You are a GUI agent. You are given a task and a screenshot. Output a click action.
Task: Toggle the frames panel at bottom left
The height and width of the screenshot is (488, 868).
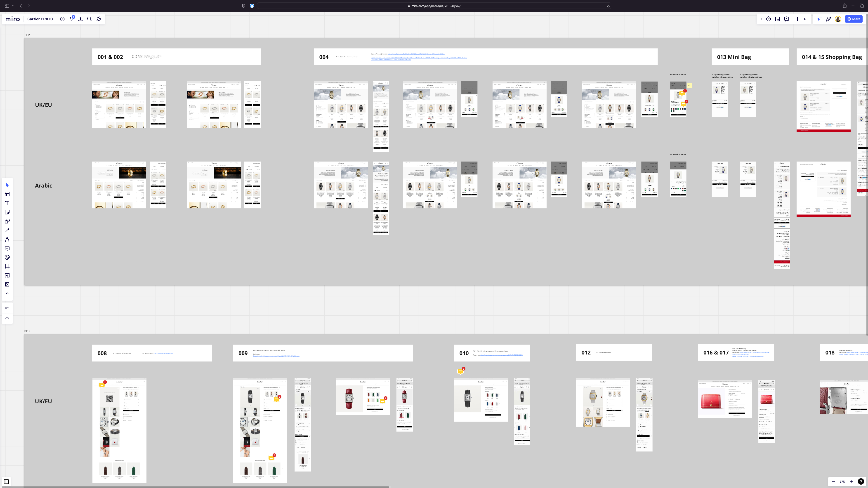[x=6, y=482]
